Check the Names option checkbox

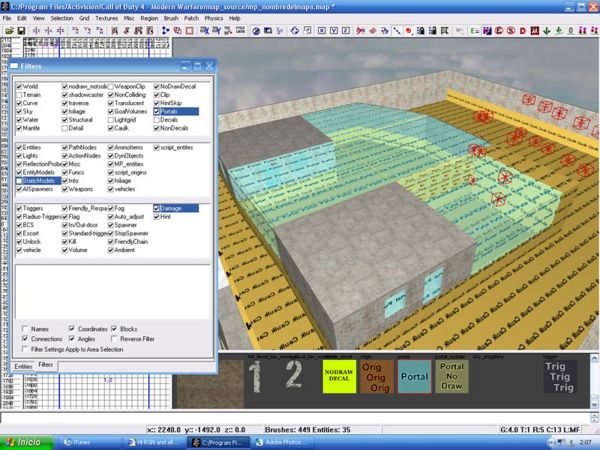[25, 329]
